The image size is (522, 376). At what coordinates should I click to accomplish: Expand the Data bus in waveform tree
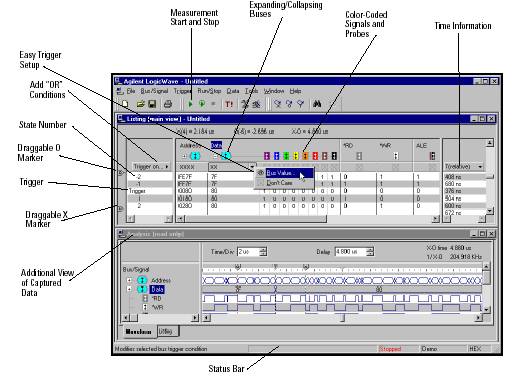[x=129, y=289]
